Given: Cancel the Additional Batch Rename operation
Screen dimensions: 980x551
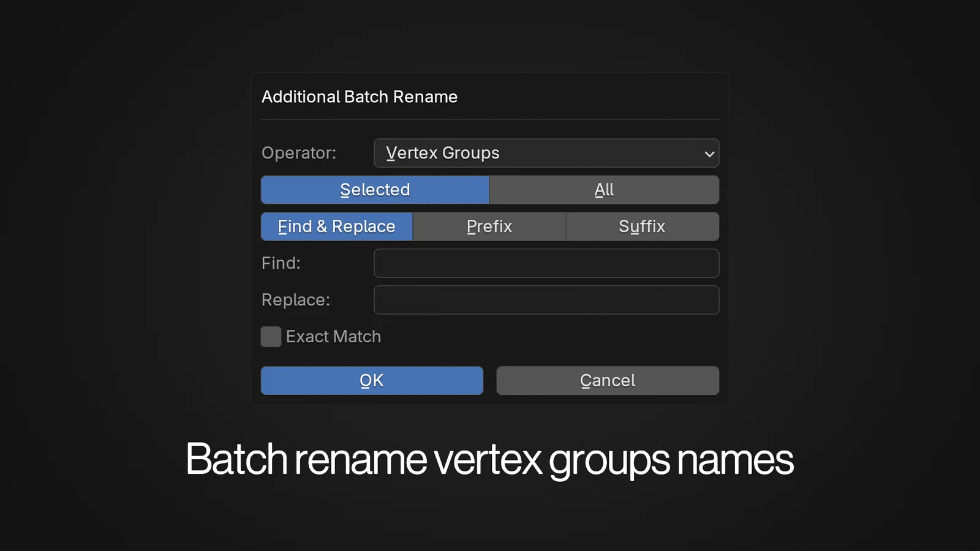Looking at the screenshot, I should pyautogui.click(x=607, y=380).
